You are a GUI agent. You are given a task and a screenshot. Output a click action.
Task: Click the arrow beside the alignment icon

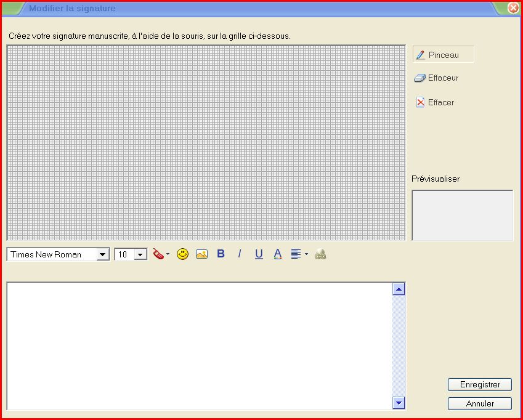306,254
